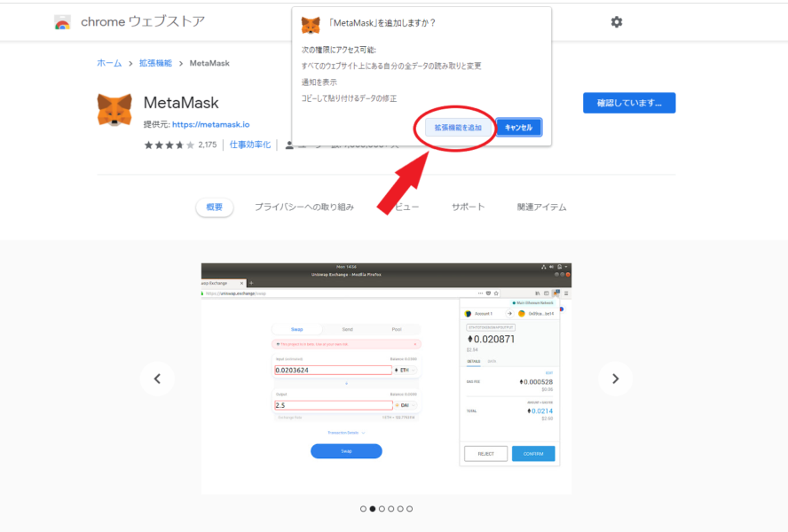The image size is (788, 532).
Task: Show the previous screenshot with left arrow
Action: pyautogui.click(x=157, y=379)
